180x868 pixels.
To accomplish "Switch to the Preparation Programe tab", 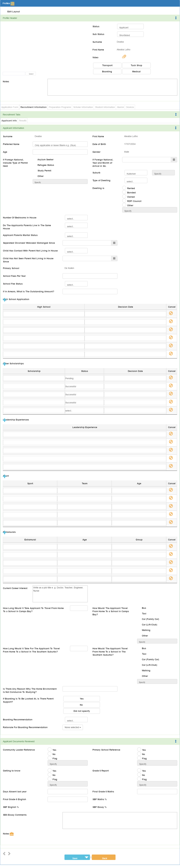I will 60,107.
